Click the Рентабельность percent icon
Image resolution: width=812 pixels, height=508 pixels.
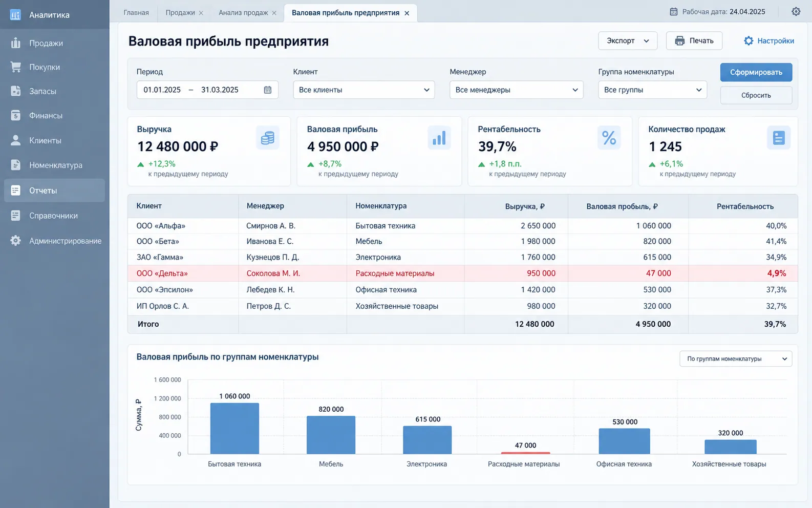pos(609,138)
